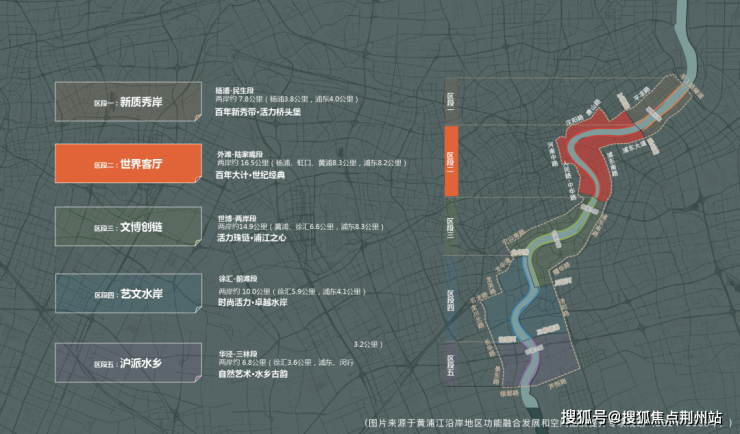Click the vertical 区段一 strip beside the map
Viewport: 740px width, 434px height.
tap(451, 101)
